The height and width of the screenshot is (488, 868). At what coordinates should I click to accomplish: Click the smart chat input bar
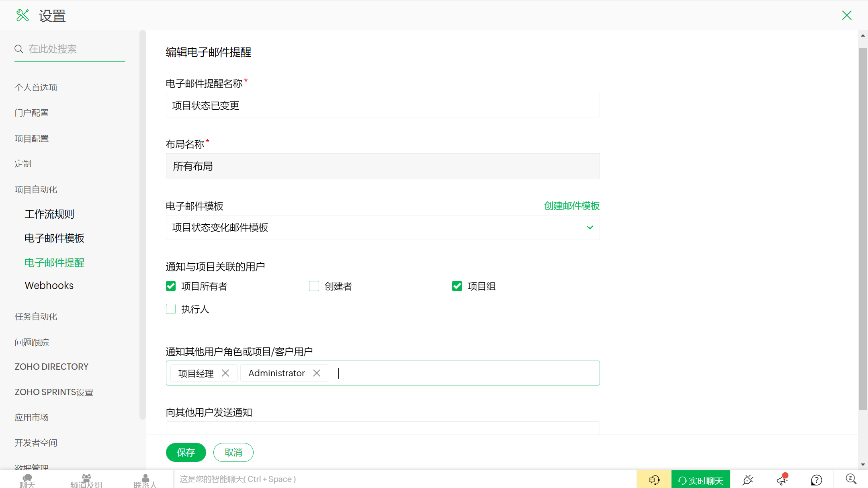tap(405, 479)
